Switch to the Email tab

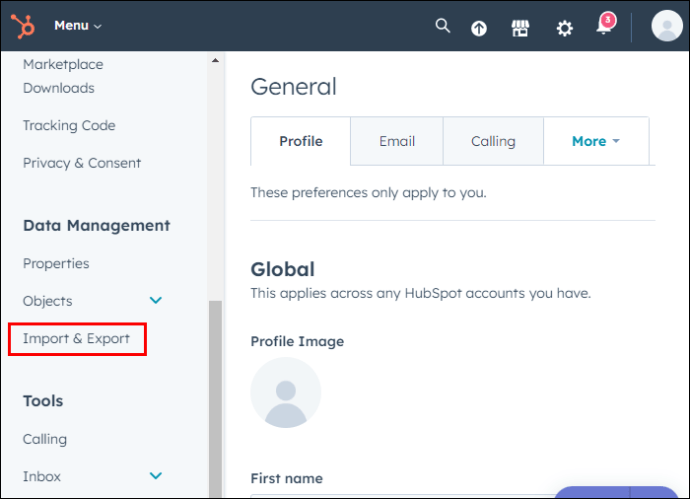coord(397,141)
